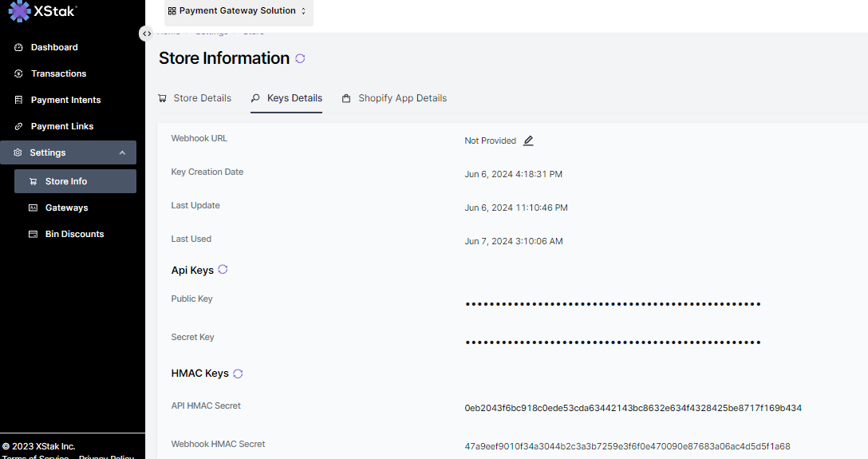Select Store Info in the Settings submenu
868x459 pixels.
(x=66, y=181)
